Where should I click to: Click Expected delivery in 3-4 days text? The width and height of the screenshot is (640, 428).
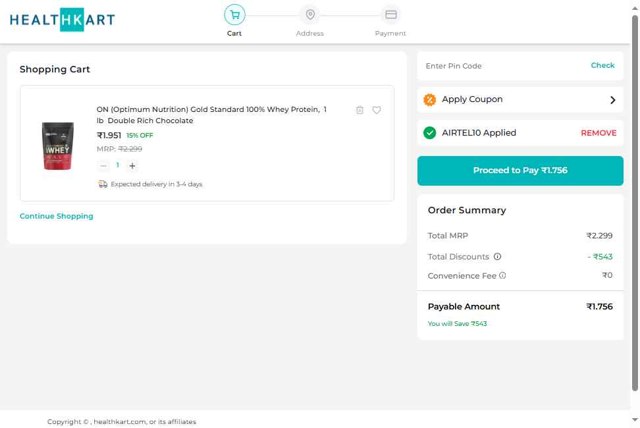pos(156,184)
